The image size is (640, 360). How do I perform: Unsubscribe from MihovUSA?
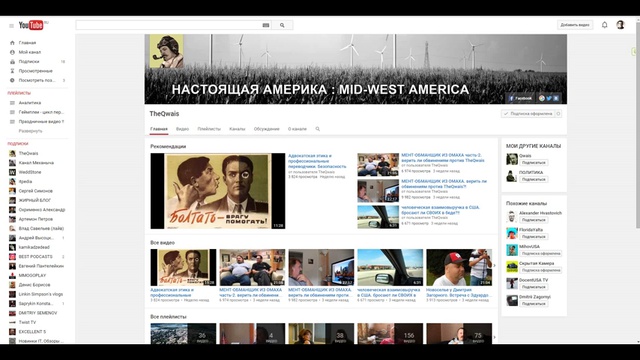[x=541, y=253]
